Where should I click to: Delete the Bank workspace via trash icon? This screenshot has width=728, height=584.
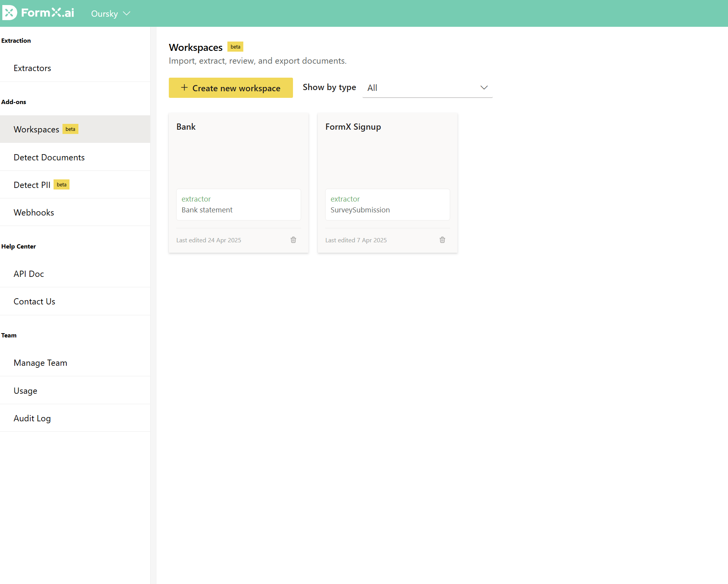point(293,240)
